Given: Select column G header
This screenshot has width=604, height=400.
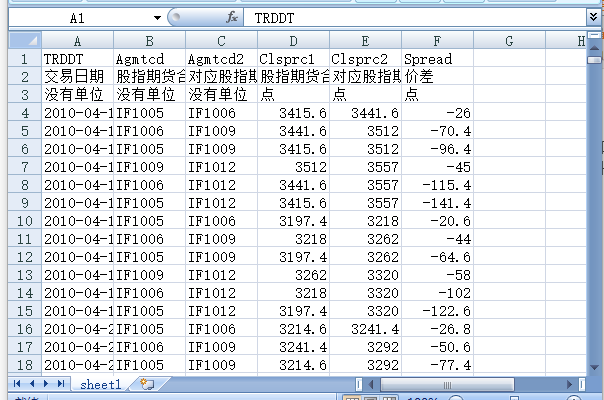Looking at the screenshot, I should tap(510, 40).
